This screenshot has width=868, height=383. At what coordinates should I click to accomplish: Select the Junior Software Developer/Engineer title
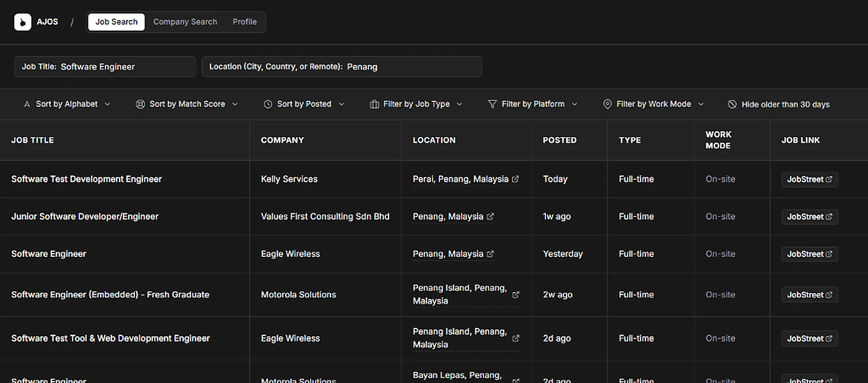coord(85,216)
